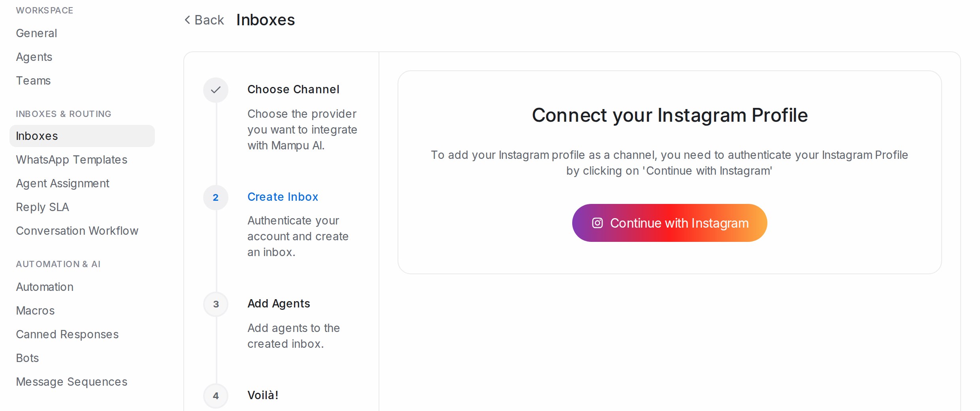The width and height of the screenshot is (980, 411).
Task: Click the Continue with Instagram button
Action: click(669, 223)
